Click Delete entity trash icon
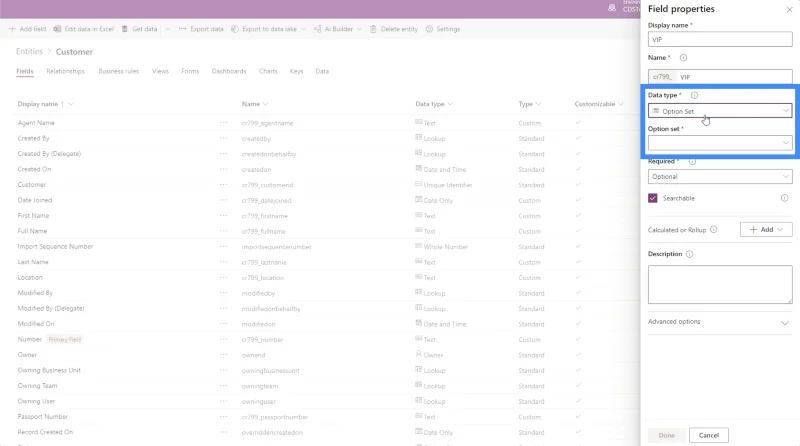This screenshot has height=446, width=800. point(373,29)
